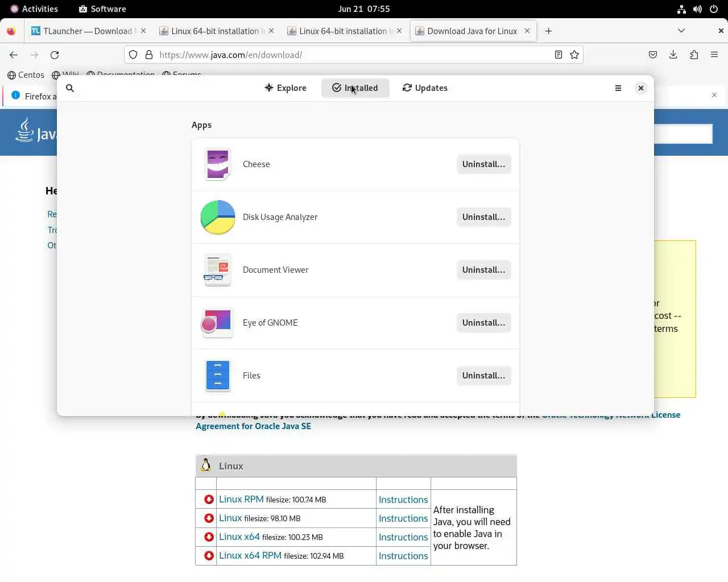Click the Disk Usage Analyzer icon

tap(217, 217)
